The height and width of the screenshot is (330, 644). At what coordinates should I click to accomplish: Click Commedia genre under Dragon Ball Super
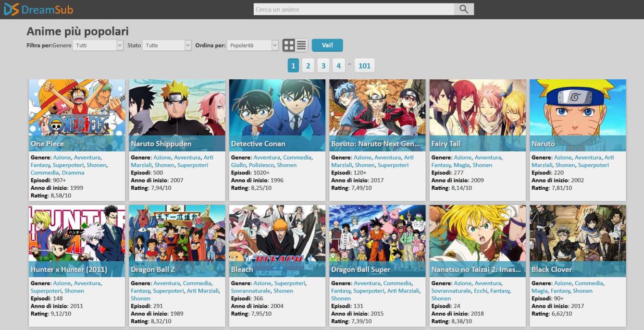pos(397,283)
